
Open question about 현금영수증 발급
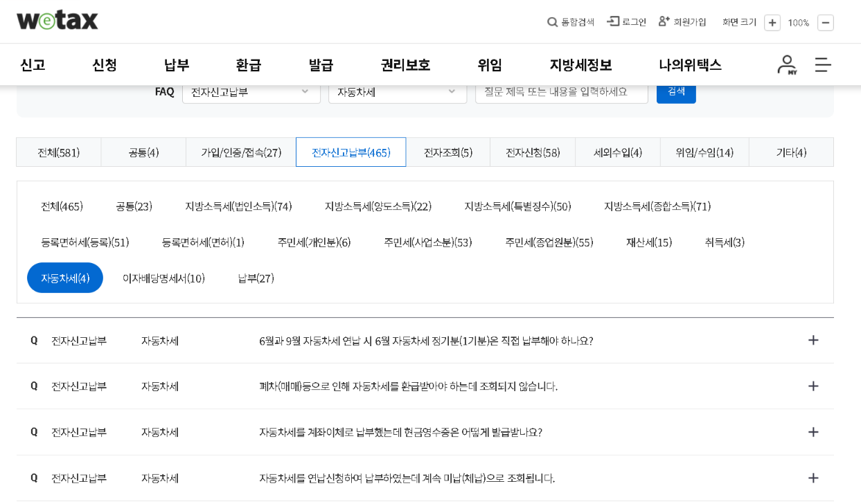400,432
